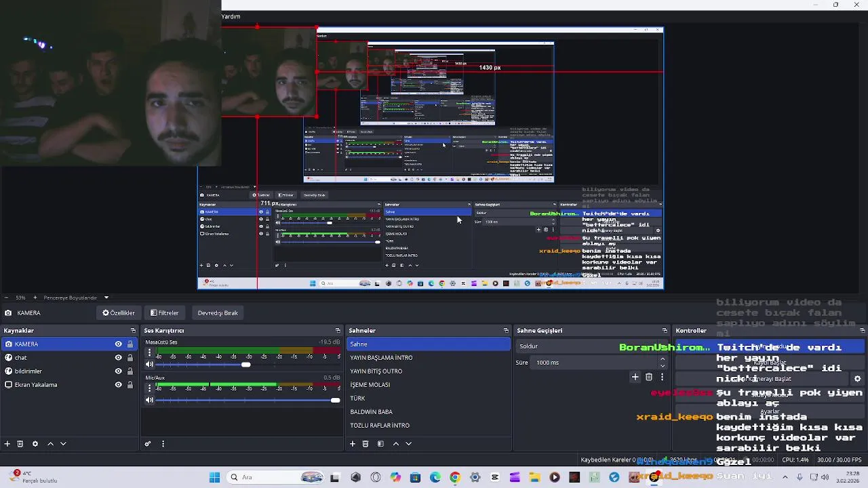Open advanced audio properties gear in Ses Karıştırıcı
Screen dimensions: 868x488
(x=148, y=444)
